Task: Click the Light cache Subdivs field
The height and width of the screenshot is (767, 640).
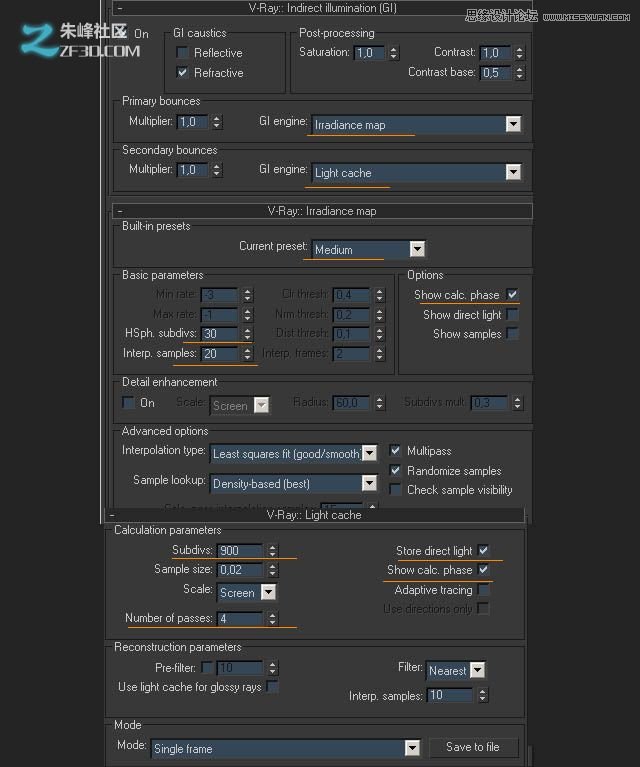Action: [239, 551]
